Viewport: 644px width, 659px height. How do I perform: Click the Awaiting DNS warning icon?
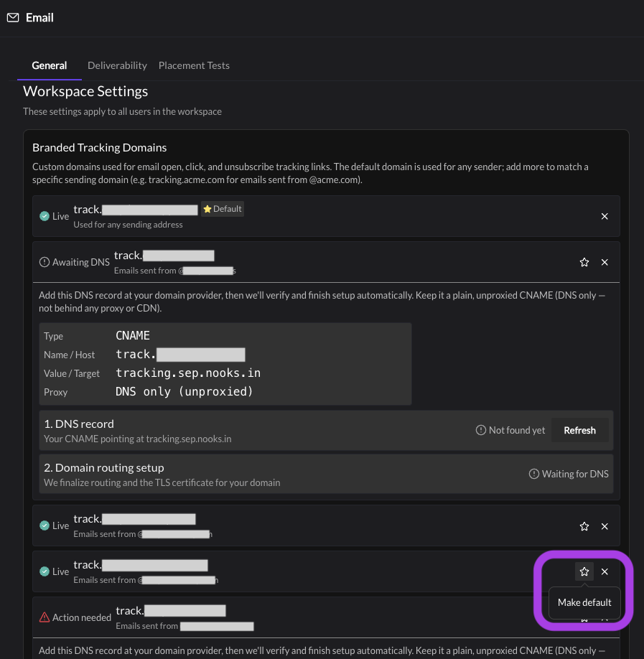44,262
